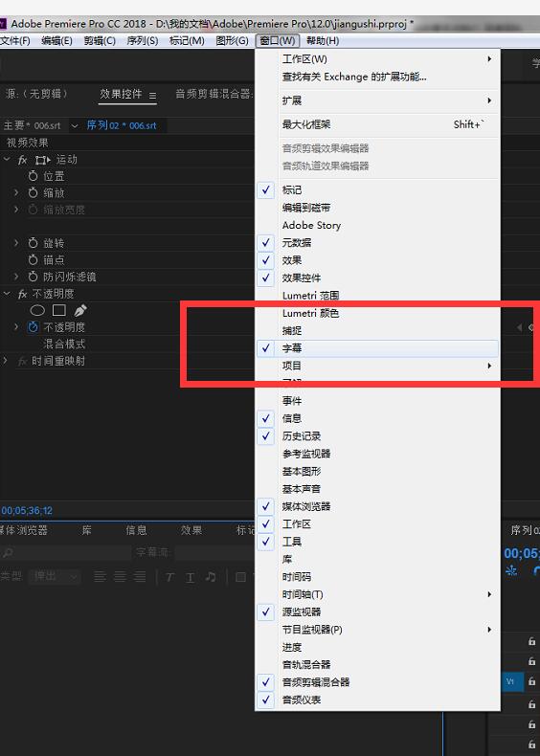Screen dimensions: 540x756
Task: Toggle the active opacity (不透明度) stopwatch
Action: click(33, 327)
